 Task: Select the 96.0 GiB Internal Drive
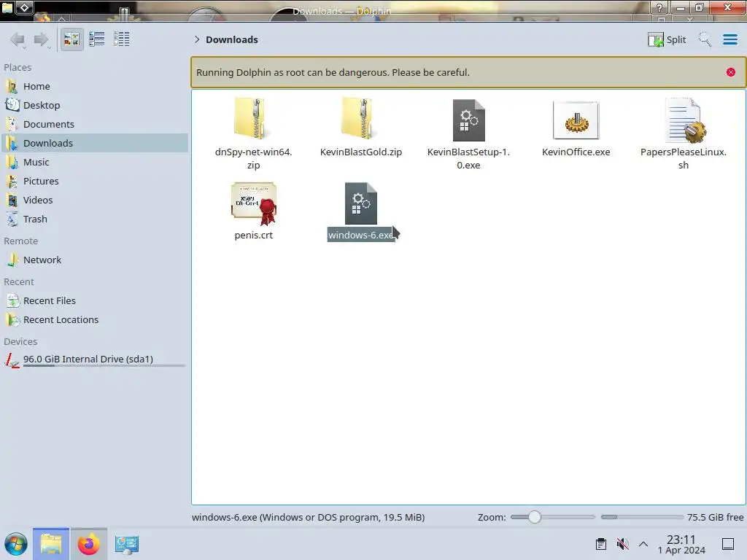[x=94, y=359]
